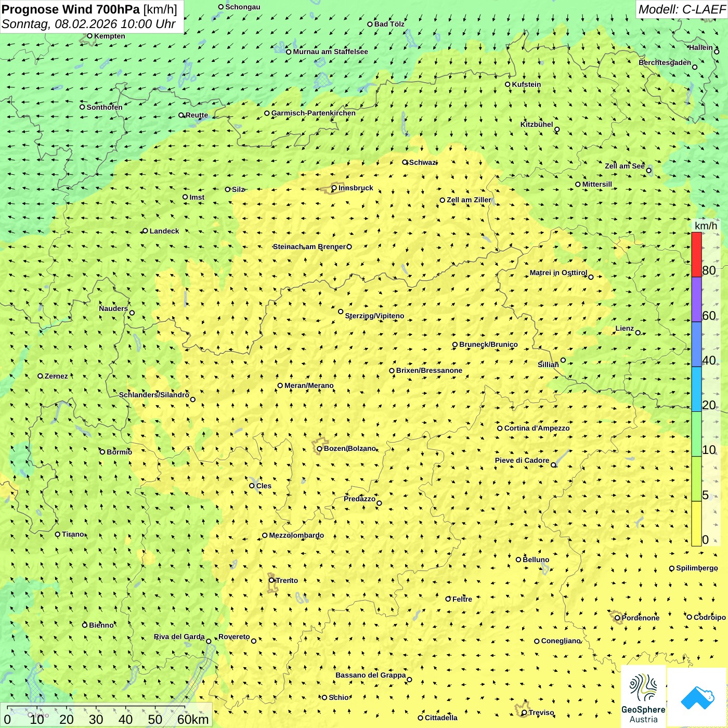Click the Hallein city marker
Image resolution: width=728 pixels, height=728 pixels.
point(717,51)
